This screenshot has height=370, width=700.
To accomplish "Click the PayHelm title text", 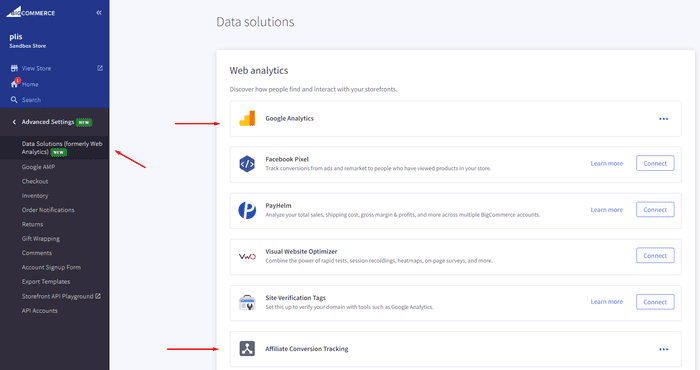I will 278,205.
